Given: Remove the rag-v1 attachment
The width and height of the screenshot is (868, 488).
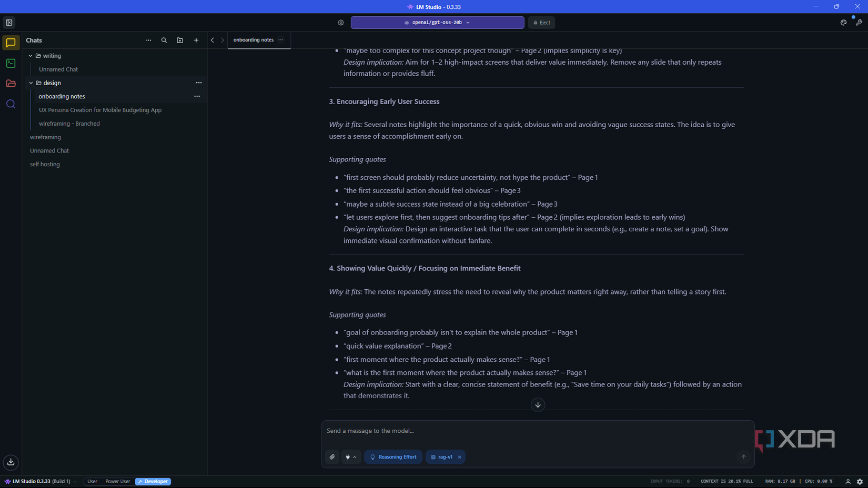Looking at the screenshot, I should click(459, 456).
